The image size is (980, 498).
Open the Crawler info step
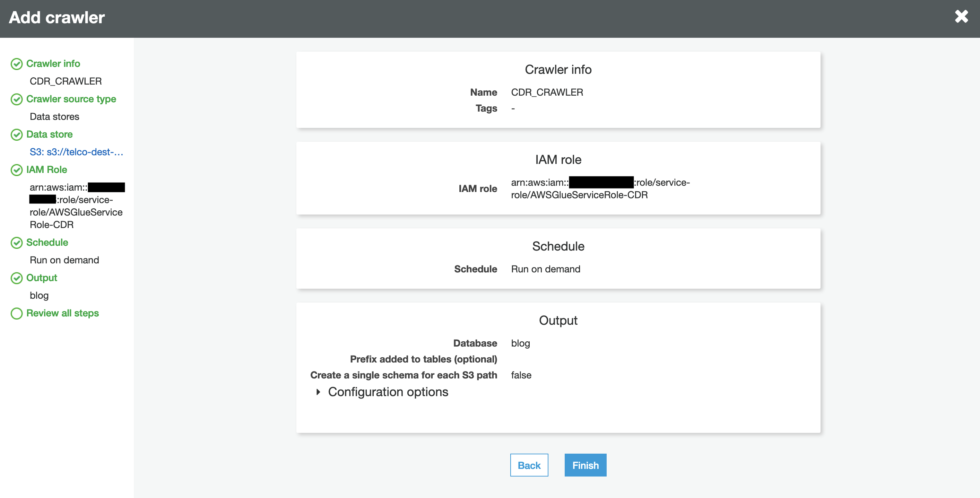click(x=53, y=63)
